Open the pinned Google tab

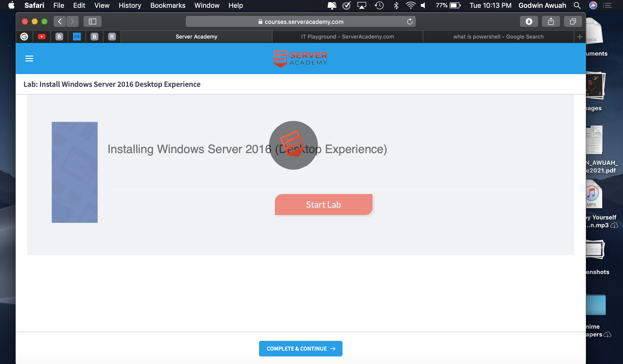pos(24,37)
